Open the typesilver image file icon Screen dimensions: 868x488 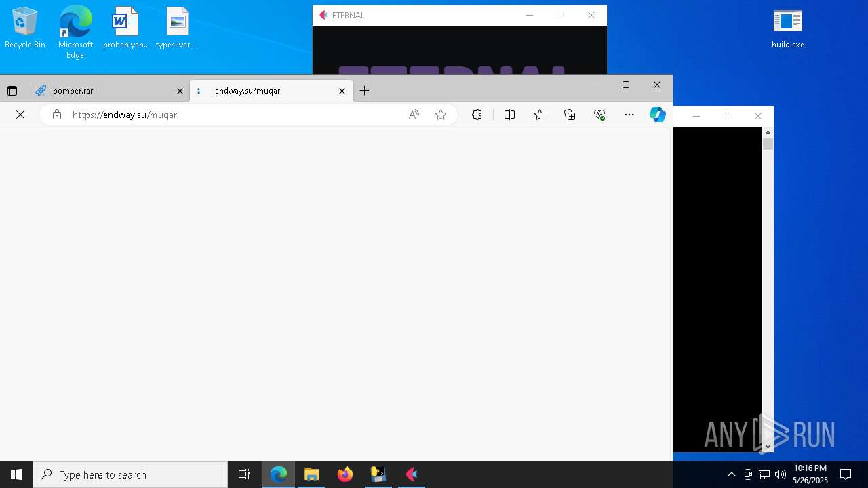tap(177, 28)
